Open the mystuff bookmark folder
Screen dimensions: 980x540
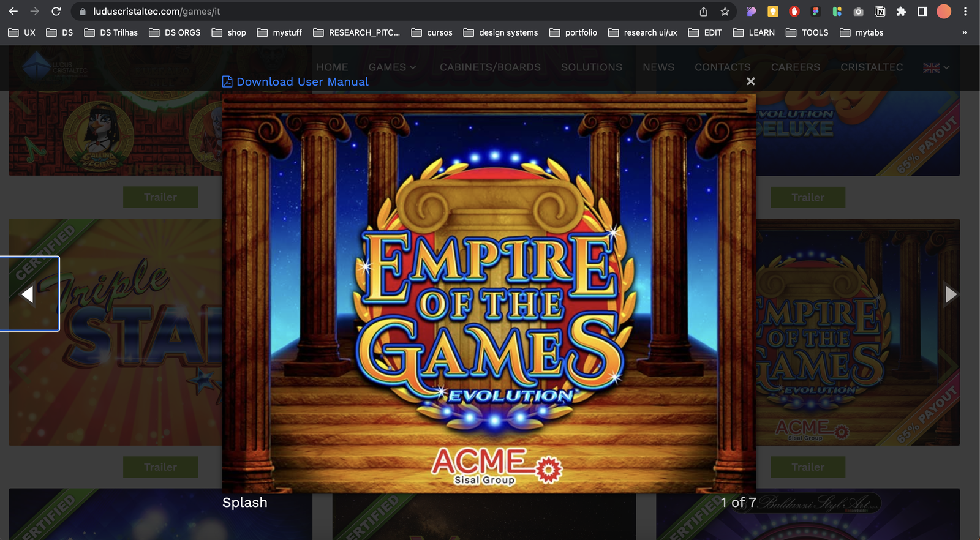coord(280,32)
